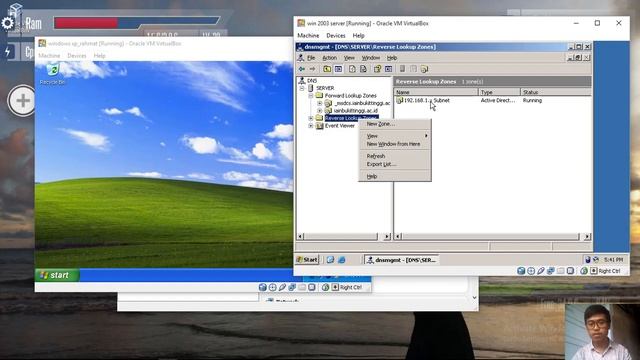Open the View submenu arrow in context menu

(426, 136)
